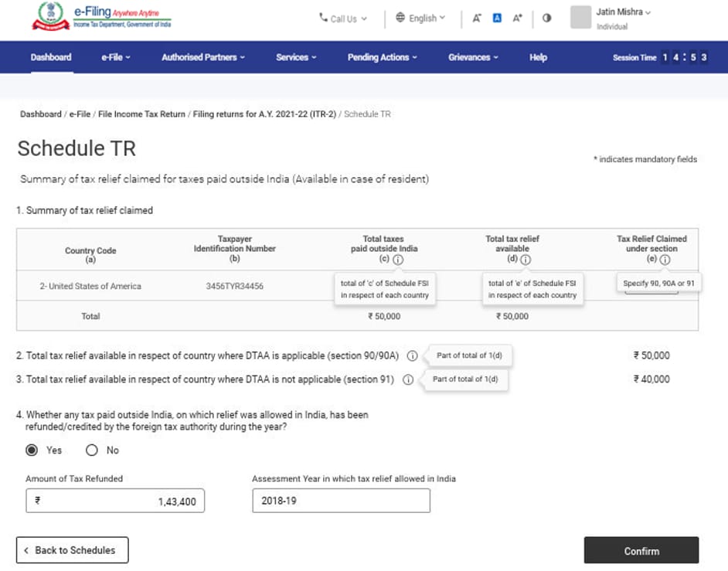Toggle the high contrast mode icon

pyautogui.click(x=546, y=19)
